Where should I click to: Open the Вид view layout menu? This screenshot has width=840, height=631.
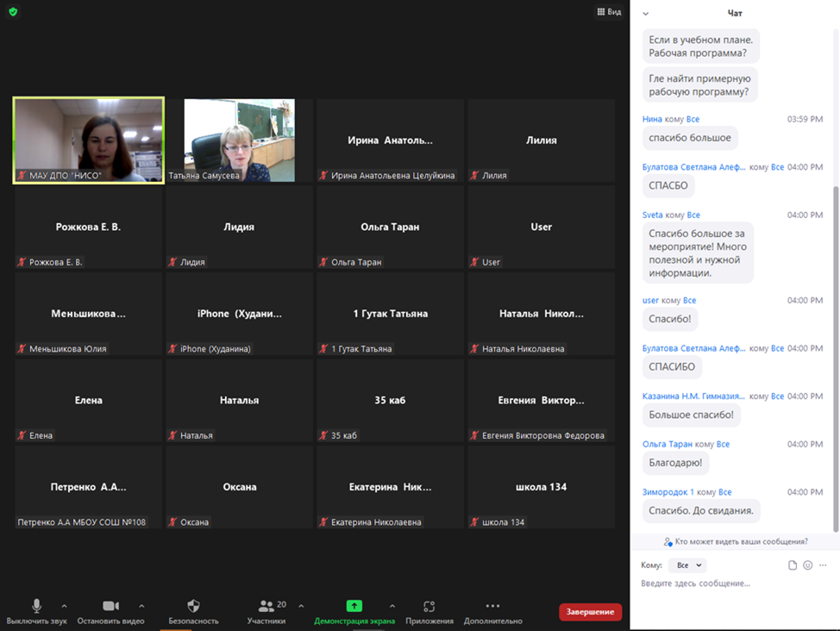click(x=609, y=12)
